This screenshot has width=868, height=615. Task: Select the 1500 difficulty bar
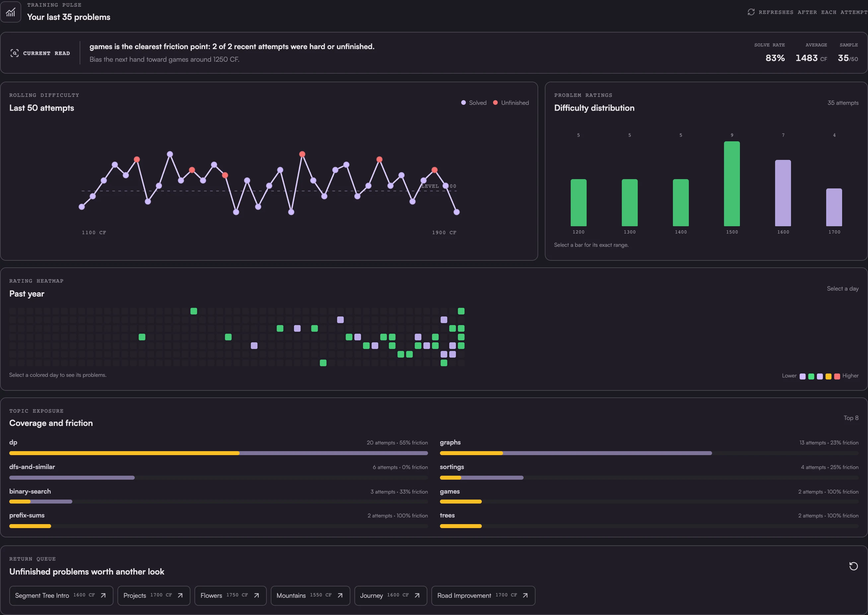pyautogui.click(x=732, y=184)
